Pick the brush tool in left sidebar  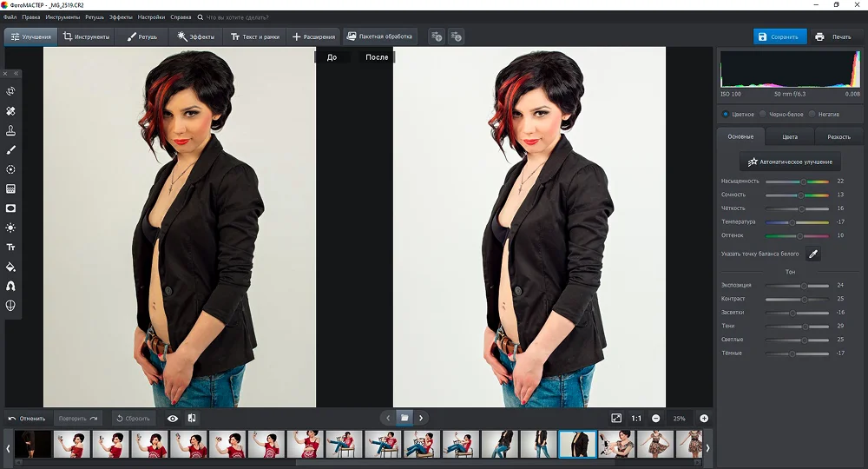click(11, 150)
